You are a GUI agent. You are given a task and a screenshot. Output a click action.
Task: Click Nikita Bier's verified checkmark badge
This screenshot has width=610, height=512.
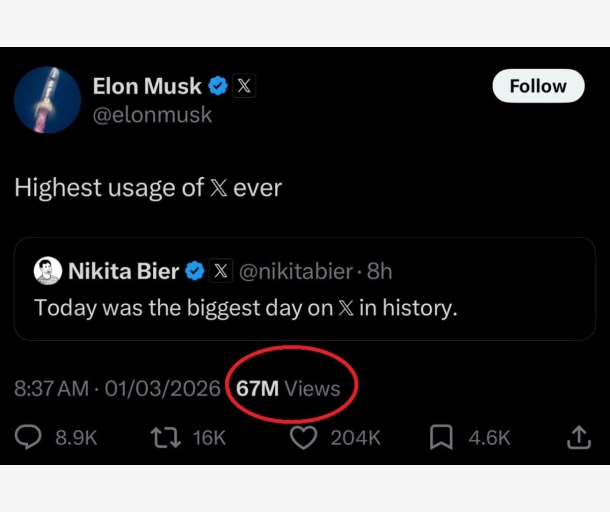click(196, 271)
